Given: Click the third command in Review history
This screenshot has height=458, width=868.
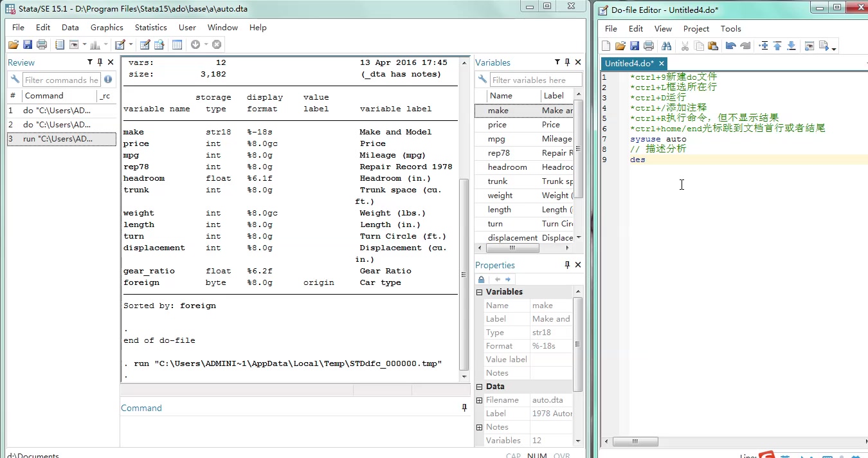Looking at the screenshot, I should click(x=57, y=139).
